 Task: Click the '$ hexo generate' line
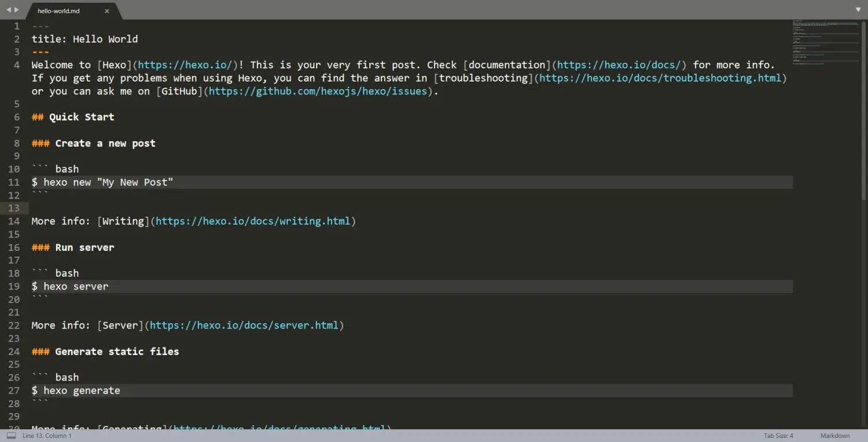[76, 390]
